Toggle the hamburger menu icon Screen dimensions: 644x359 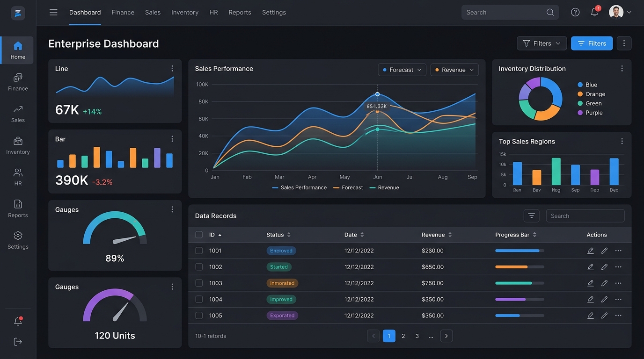click(x=53, y=13)
